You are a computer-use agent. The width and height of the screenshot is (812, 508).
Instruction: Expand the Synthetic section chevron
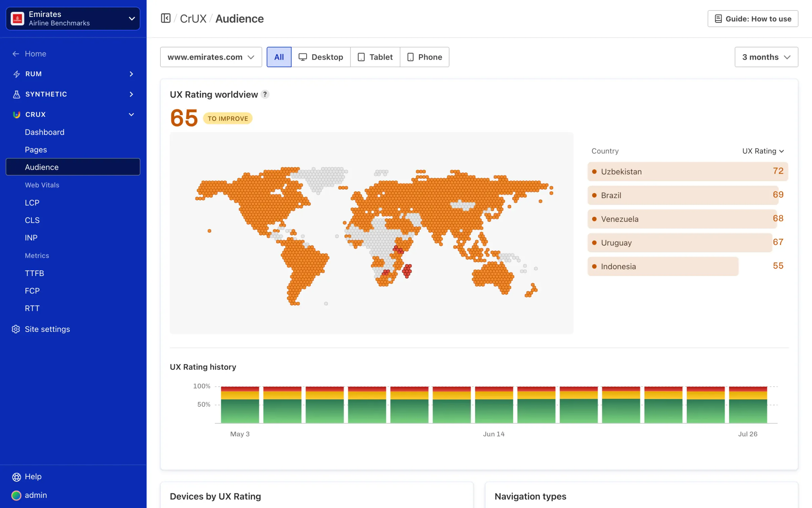(131, 94)
